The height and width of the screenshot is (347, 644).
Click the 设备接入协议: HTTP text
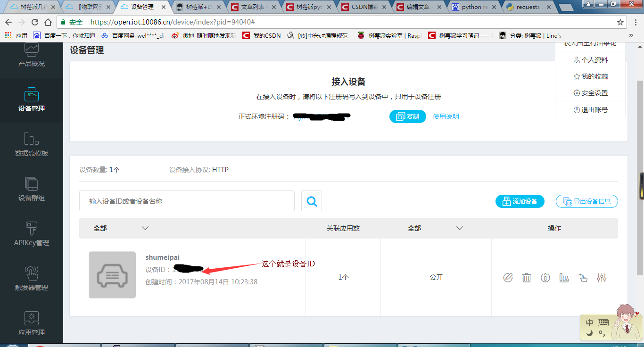[x=199, y=170]
